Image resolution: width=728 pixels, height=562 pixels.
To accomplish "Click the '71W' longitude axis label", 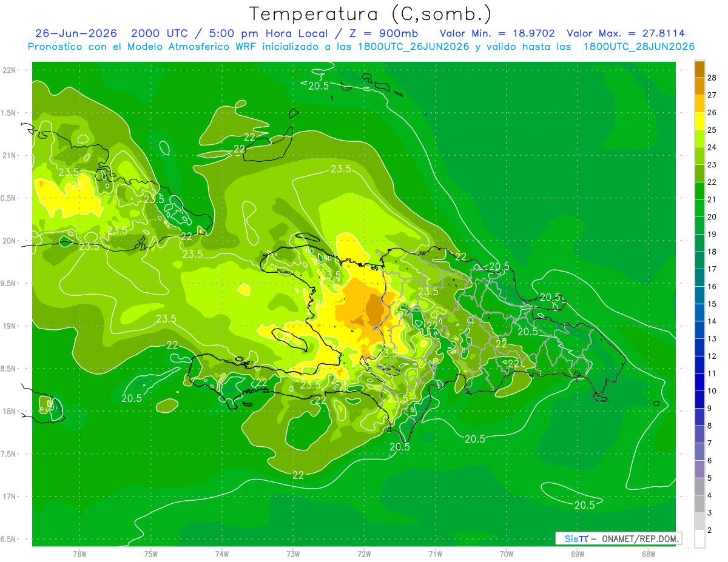I will pos(435,554).
